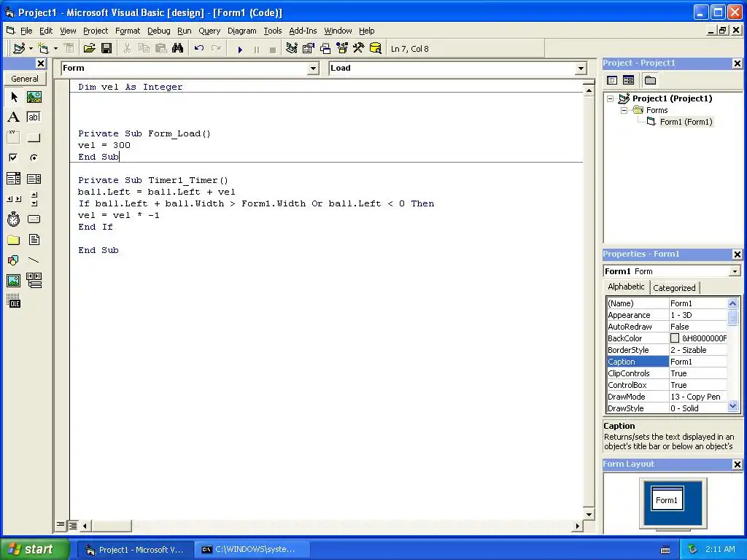Select the DriveListBox control tool
747x560 pixels.
tap(34, 219)
